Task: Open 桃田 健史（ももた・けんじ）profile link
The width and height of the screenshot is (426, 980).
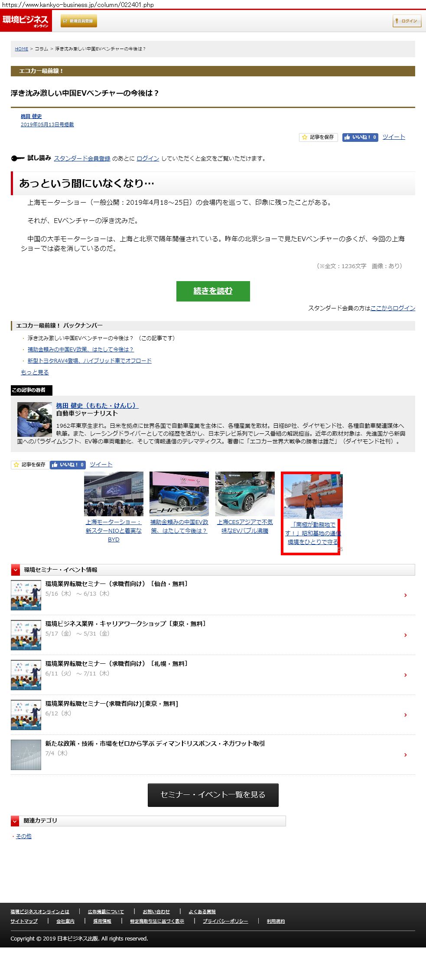Action: pos(97,405)
